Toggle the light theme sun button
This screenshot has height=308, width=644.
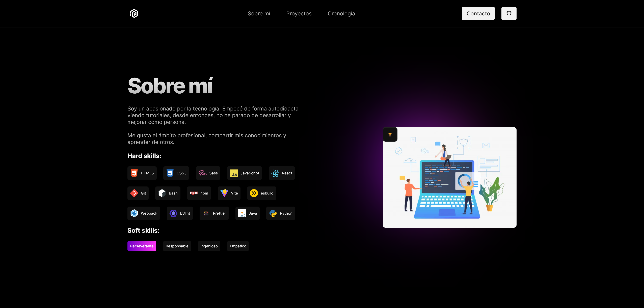[509, 13]
